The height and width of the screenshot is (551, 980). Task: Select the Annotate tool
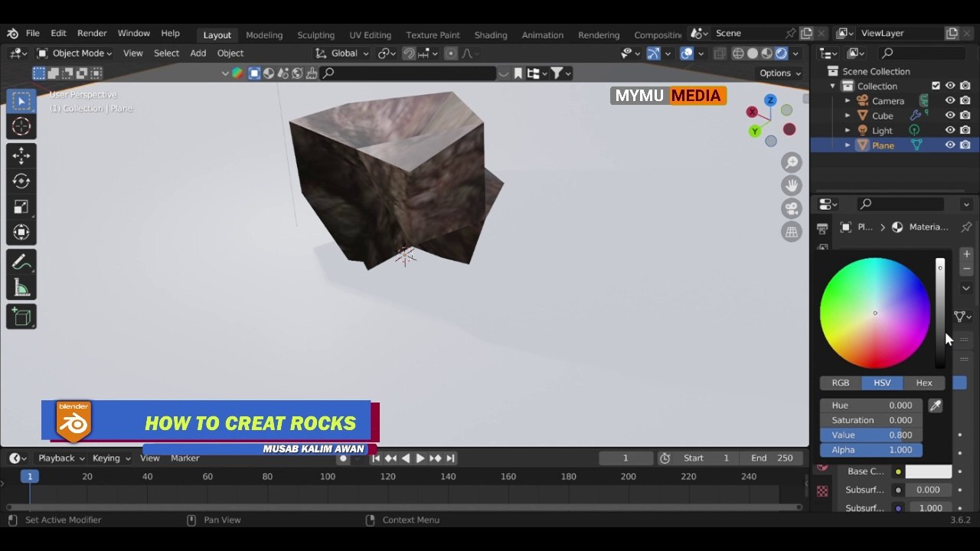tap(21, 262)
